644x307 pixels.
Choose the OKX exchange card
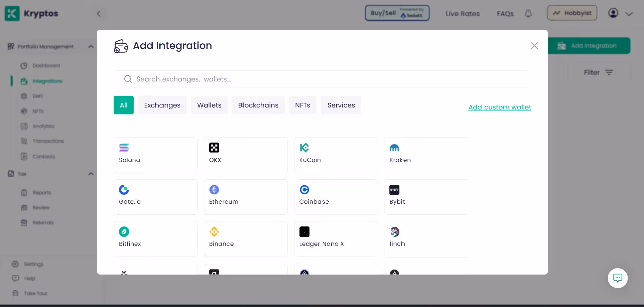point(246,155)
